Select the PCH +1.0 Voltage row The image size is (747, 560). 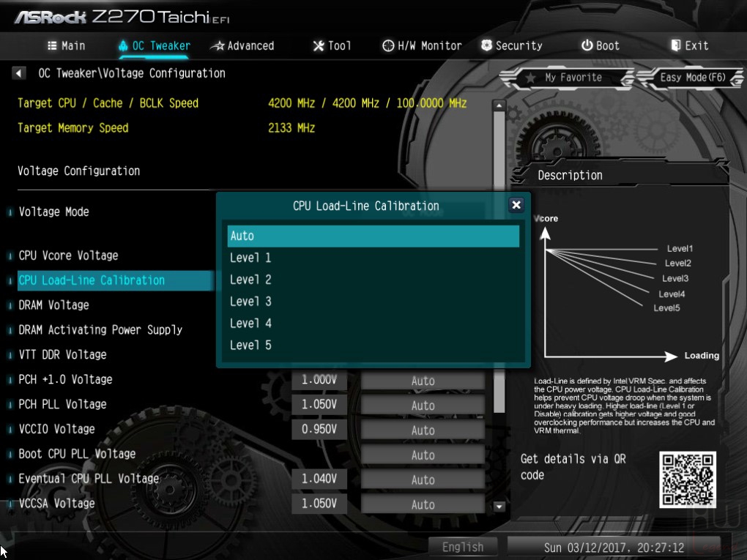[65, 379]
